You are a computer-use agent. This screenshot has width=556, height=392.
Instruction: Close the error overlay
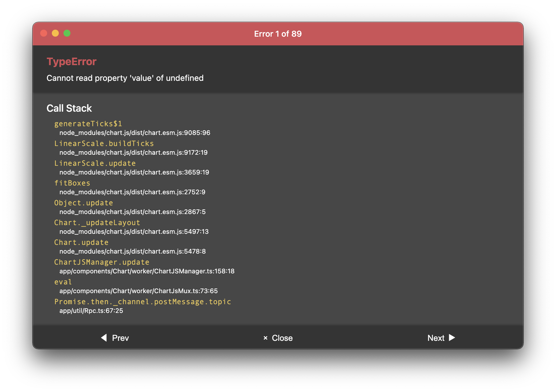(282, 338)
